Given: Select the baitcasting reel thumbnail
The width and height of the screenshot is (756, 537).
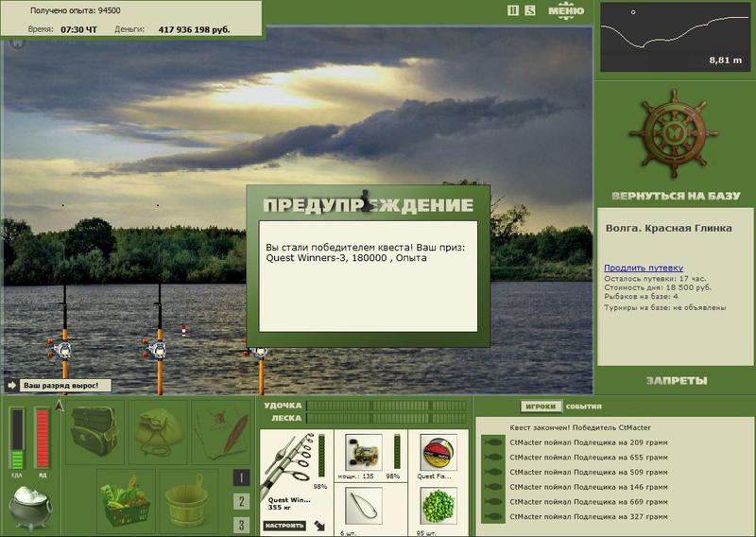Looking at the screenshot, I should pyautogui.click(x=365, y=452).
